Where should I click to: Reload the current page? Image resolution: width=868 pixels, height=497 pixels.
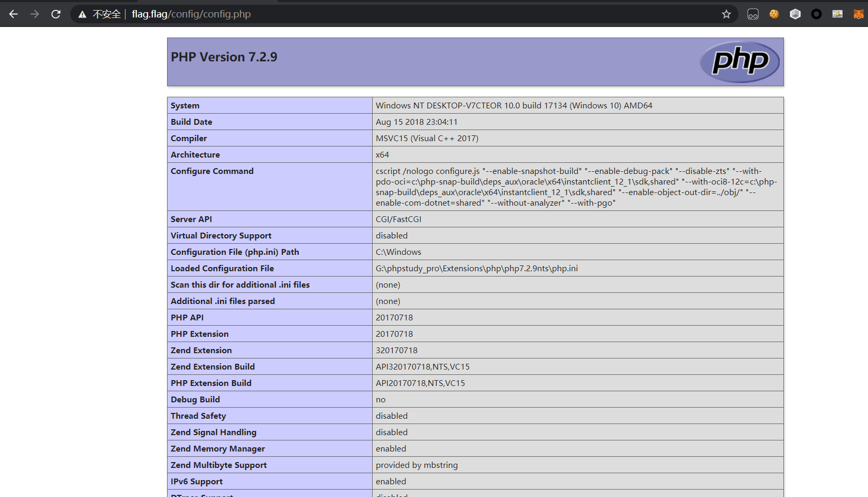(x=56, y=14)
